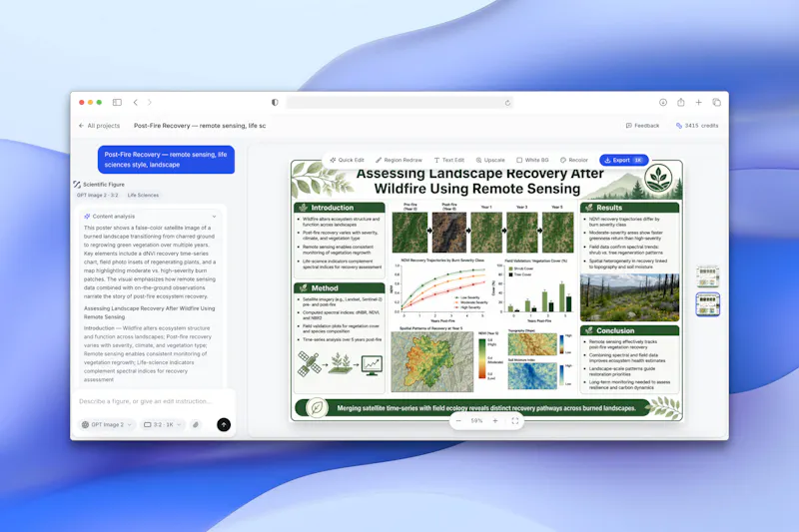View the 3415 credits balance
The height and width of the screenshot is (532, 799).
697,126
